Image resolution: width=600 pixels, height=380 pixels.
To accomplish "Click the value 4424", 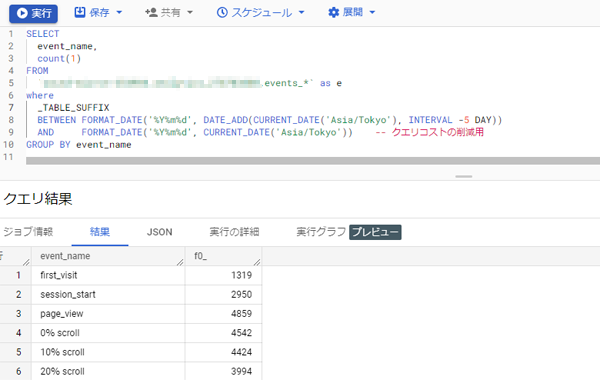I will click(241, 352).
